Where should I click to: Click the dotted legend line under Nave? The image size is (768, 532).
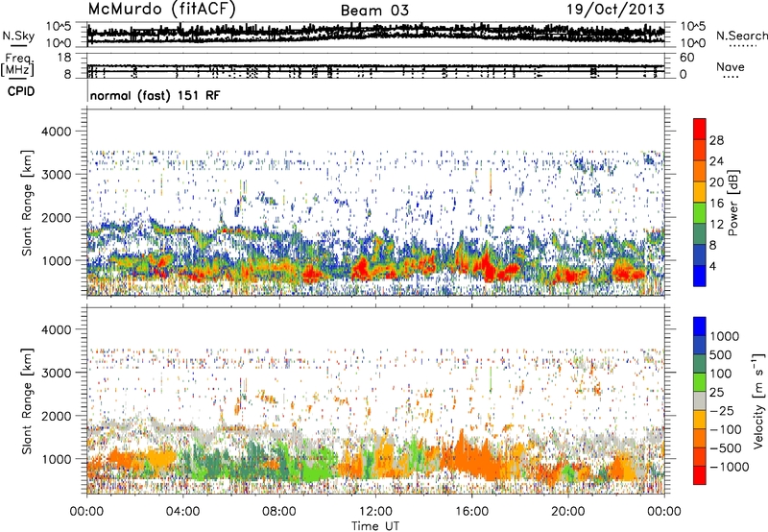(731, 77)
